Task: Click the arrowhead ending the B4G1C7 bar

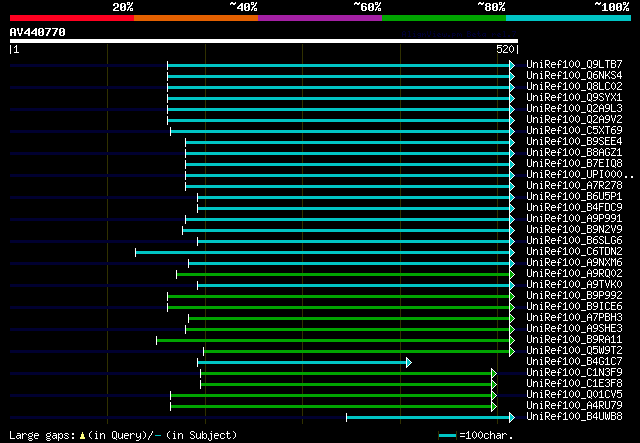Action: pos(409,363)
